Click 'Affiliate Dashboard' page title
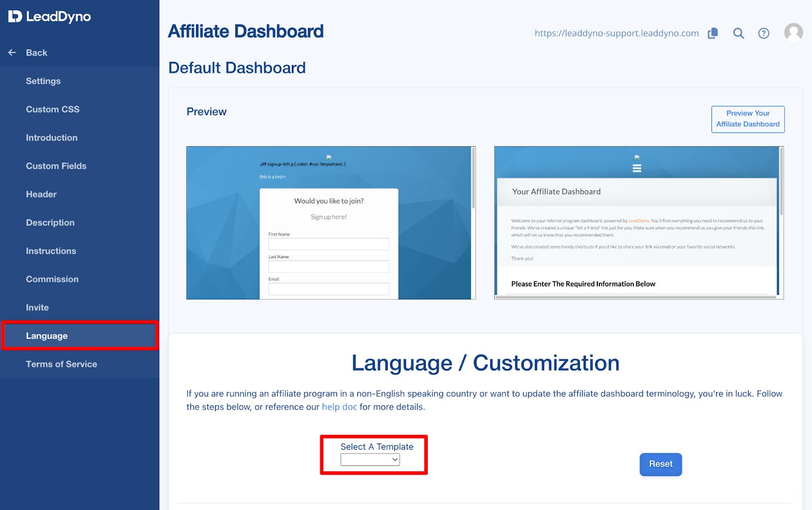Screen dimensions: 812x510 [x=246, y=31]
